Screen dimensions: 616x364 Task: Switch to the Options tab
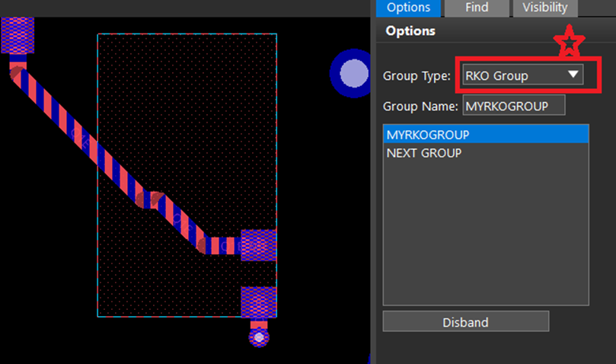(408, 8)
